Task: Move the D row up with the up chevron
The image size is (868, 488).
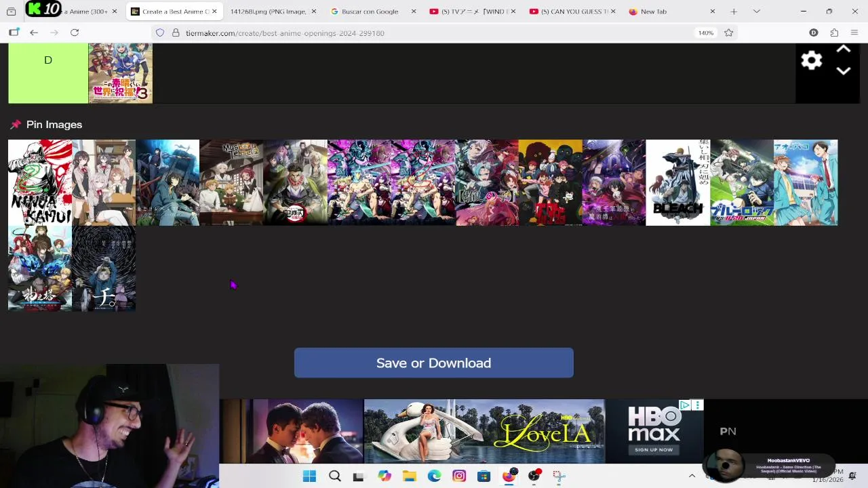Action: 843,49
